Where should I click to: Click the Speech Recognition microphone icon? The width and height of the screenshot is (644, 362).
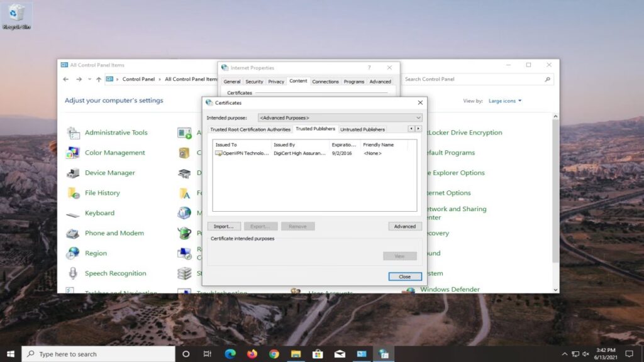click(x=74, y=273)
